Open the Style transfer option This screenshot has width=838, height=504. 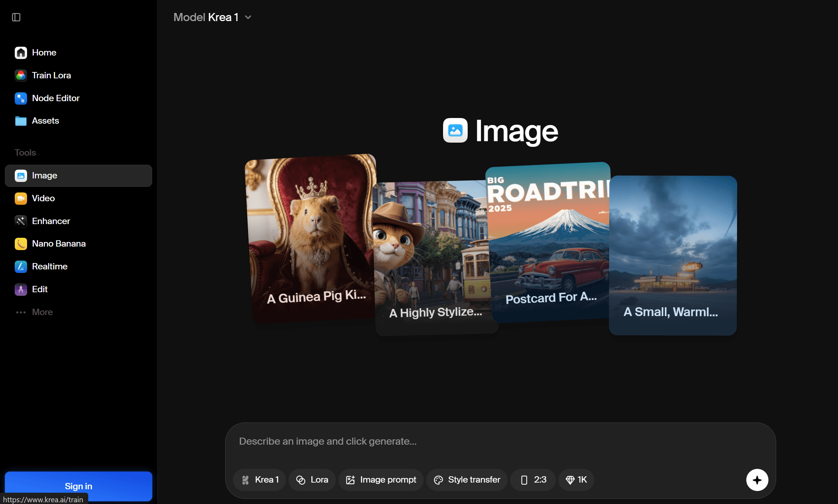point(467,480)
